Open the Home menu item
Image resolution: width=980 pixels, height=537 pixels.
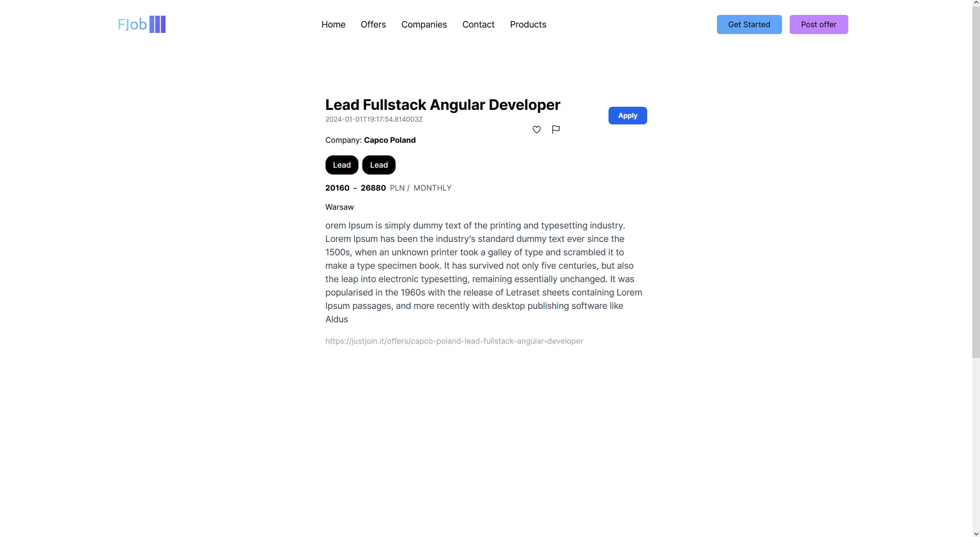tap(333, 24)
